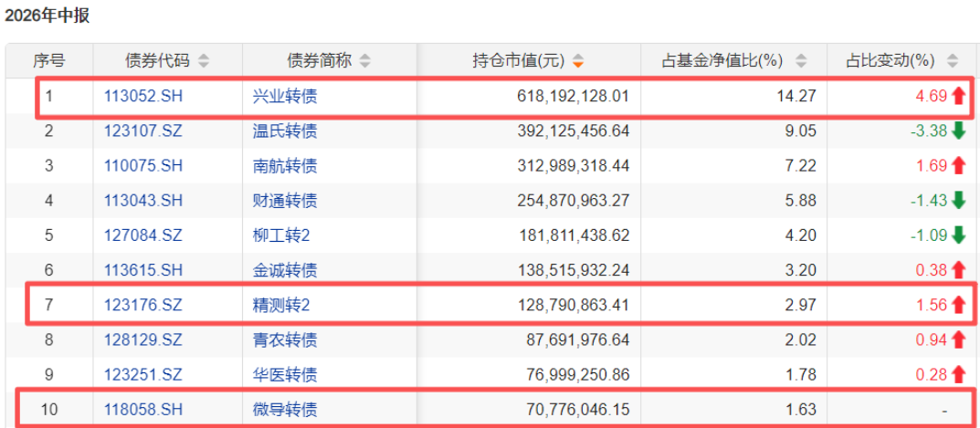
Task: Open 青农转债 bond name link
Action: [284, 339]
